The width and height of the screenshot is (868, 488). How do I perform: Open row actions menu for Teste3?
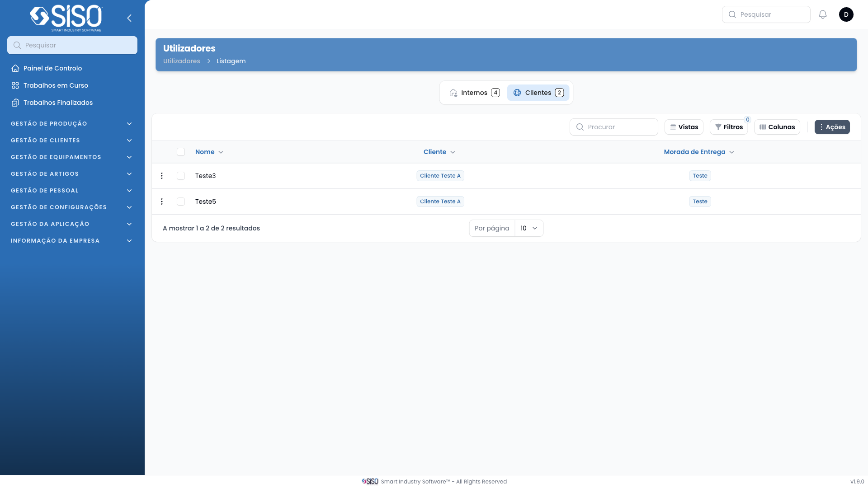pos(162,176)
